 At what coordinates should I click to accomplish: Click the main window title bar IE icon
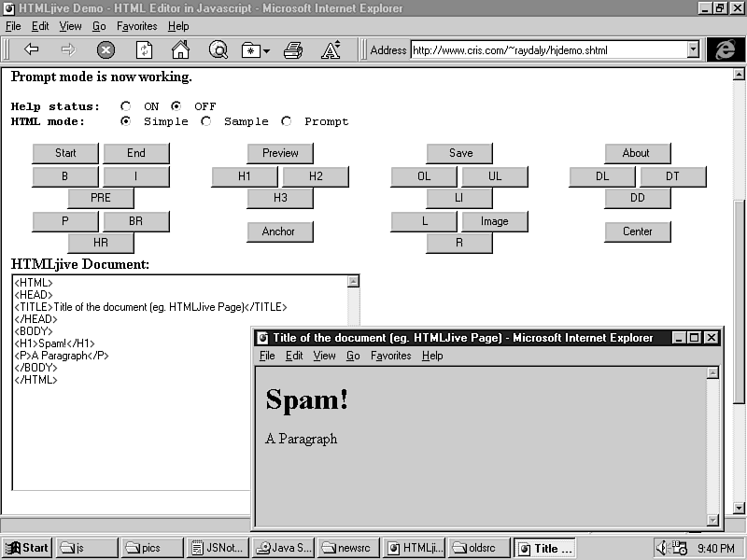point(8,8)
